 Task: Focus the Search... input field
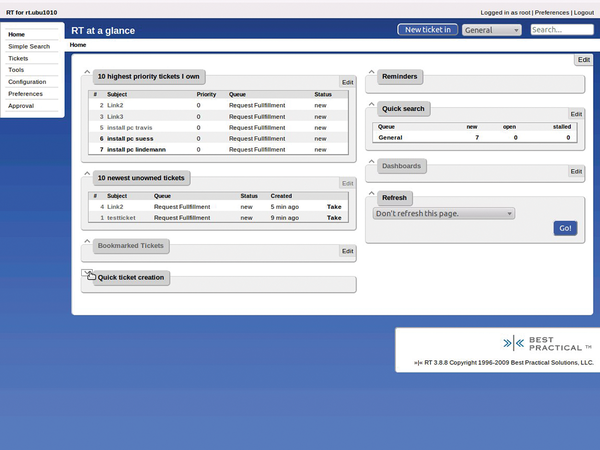coord(560,30)
